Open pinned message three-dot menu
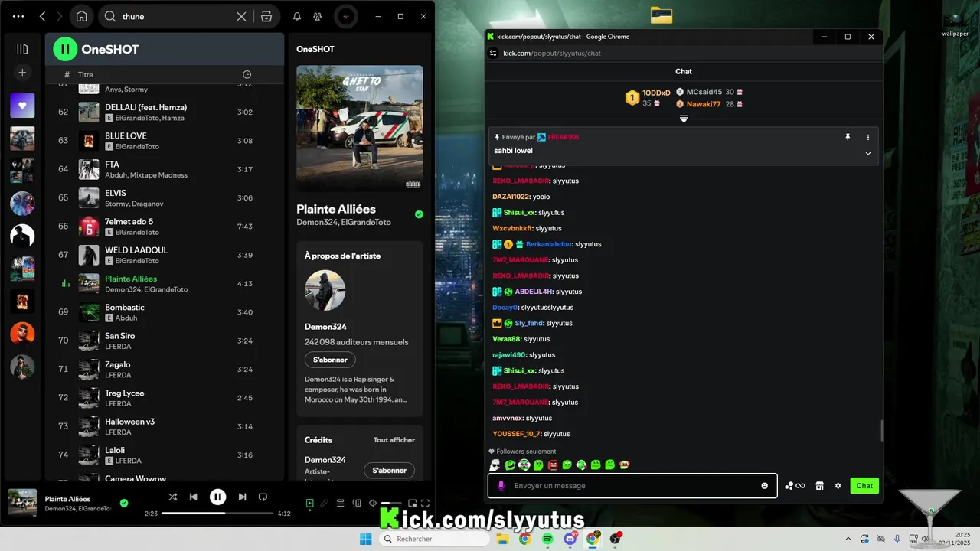Screen dimensions: 980x551 tap(868, 137)
